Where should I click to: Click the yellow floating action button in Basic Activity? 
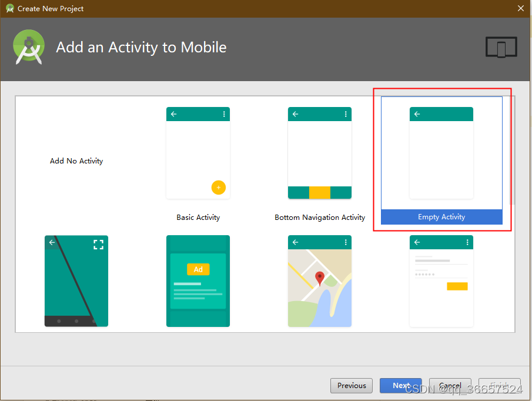click(219, 188)
